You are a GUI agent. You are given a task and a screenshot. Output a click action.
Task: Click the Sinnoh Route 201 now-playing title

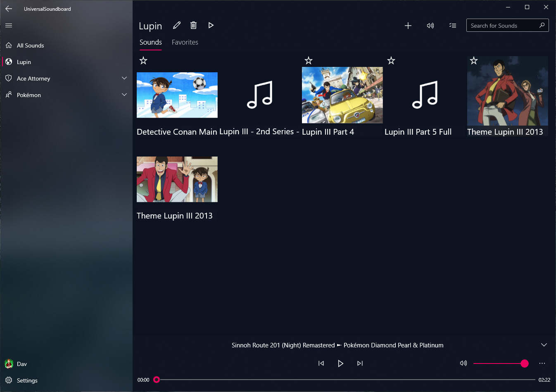[x=337, y=345]
